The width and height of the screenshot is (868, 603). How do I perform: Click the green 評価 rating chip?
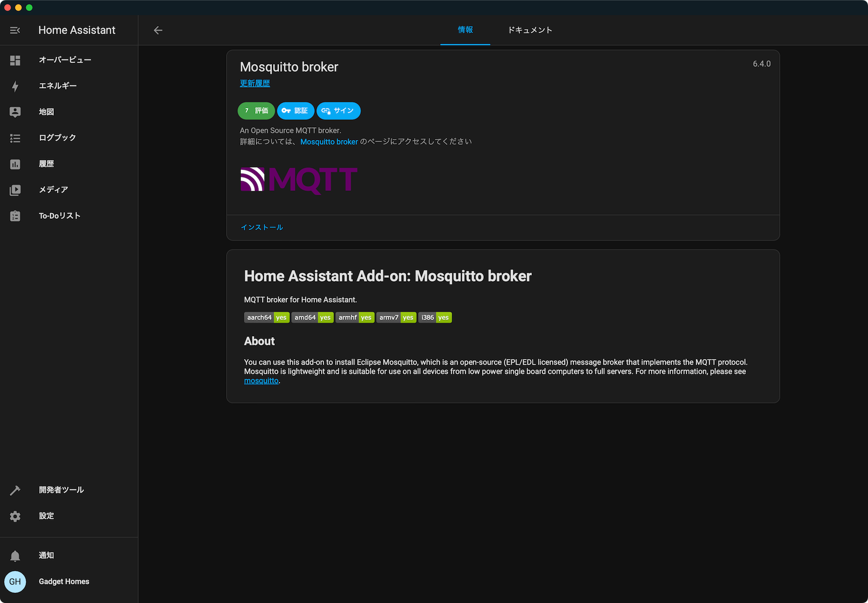256,111
